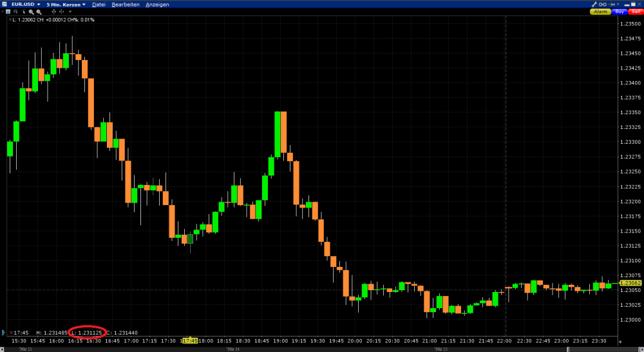This screenshot has height=352, width=644.
Task: Open chart configuration with the wrench icon
Action: 594,5
